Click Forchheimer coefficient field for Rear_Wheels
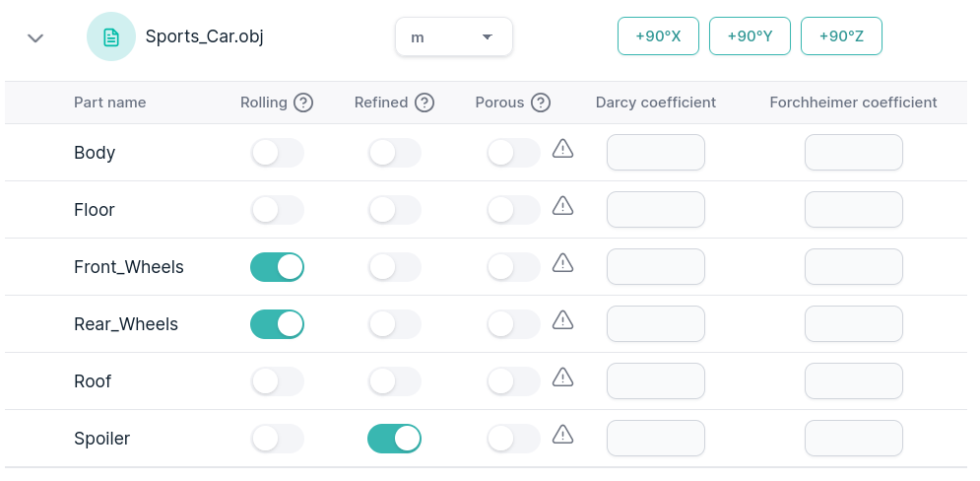Image resolution: width=980 pixels, height=481 pixels. (853, 324)
